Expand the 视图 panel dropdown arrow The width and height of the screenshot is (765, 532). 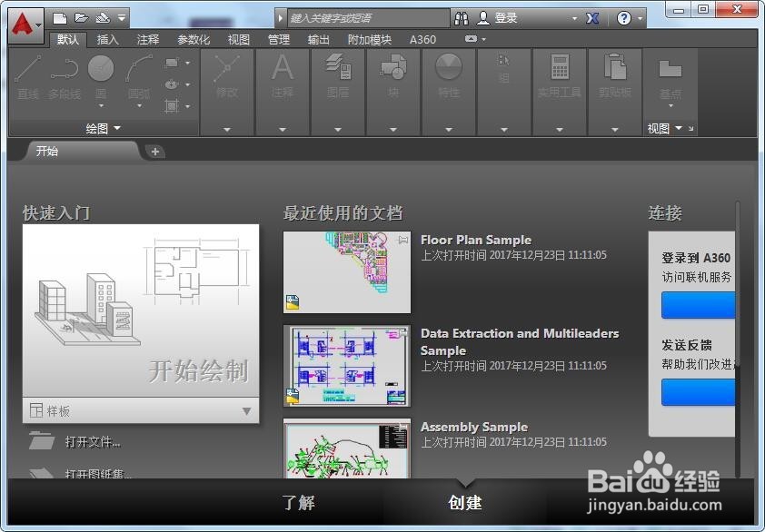point(679,128)
